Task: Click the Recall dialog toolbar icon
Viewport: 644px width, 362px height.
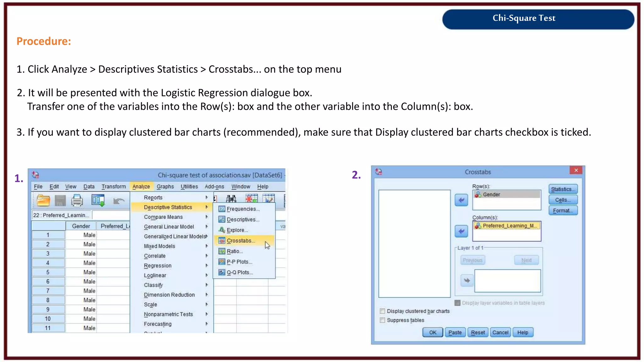Action: click(x=98, y=200)
